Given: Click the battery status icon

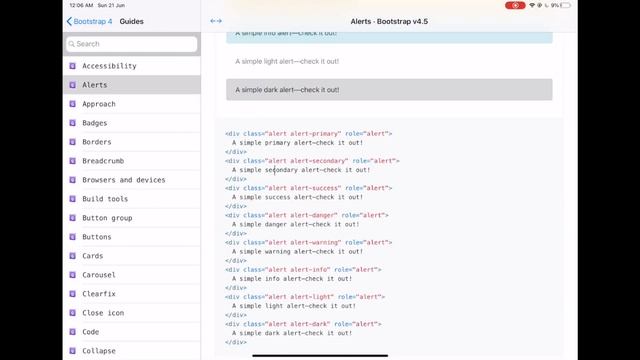Looking at the screenshot, I should (566, 5).
